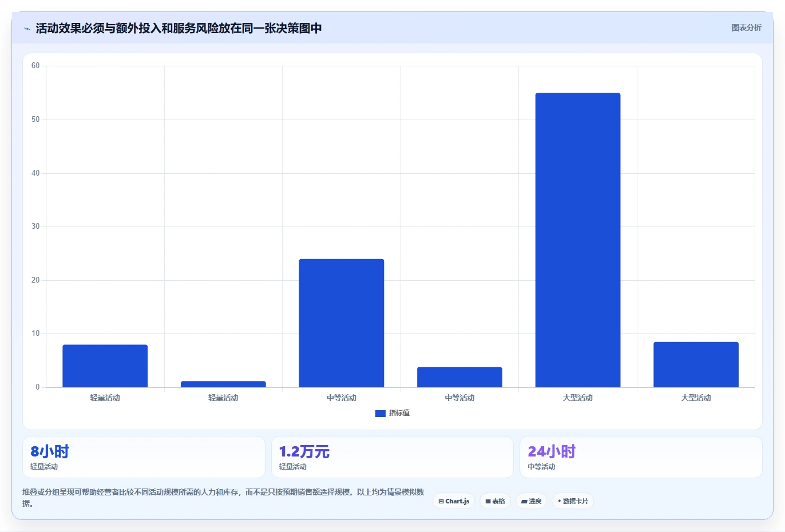Viewport: 785px width, 532px height.
Task: Toggle the 指标值 legend color swatch
Action: (380, 414)
